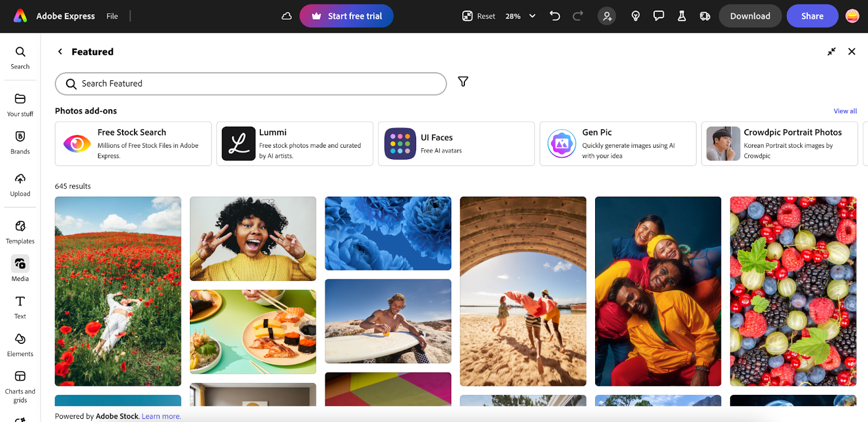Screen dimensions: 868x422
Task: Share the design
Action: [x=812, y=16]
